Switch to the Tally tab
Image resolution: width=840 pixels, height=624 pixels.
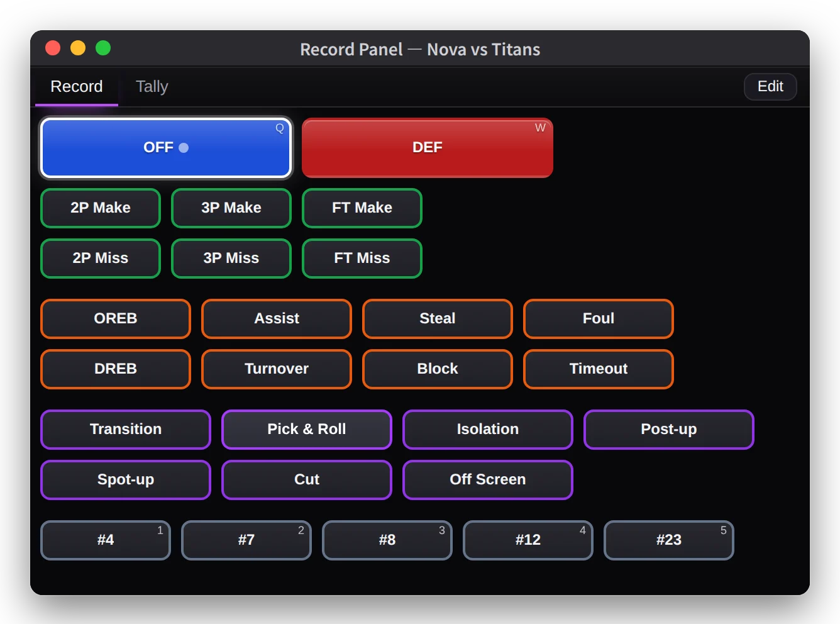pos(152,87)
